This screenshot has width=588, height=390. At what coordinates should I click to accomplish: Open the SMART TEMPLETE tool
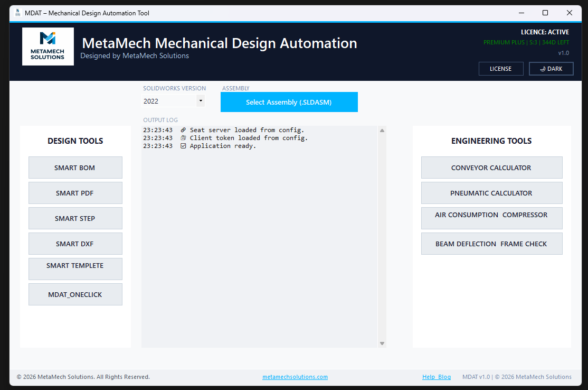75,269
